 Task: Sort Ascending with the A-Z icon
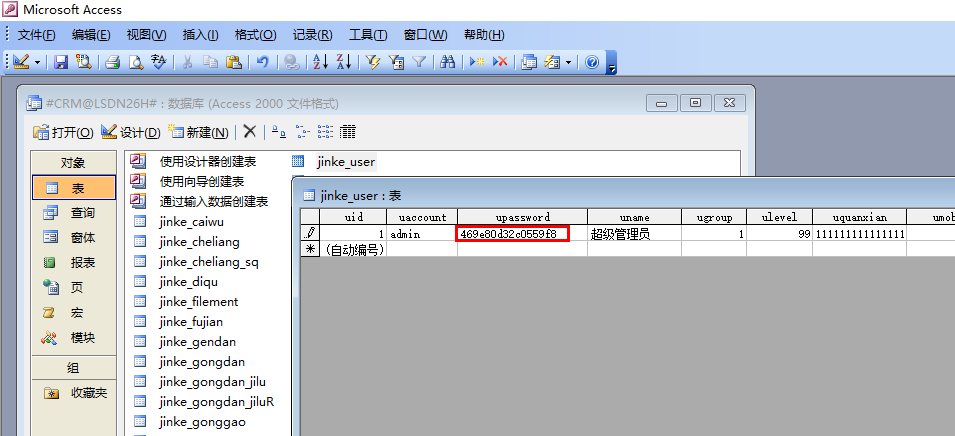(x=320, y=62)
